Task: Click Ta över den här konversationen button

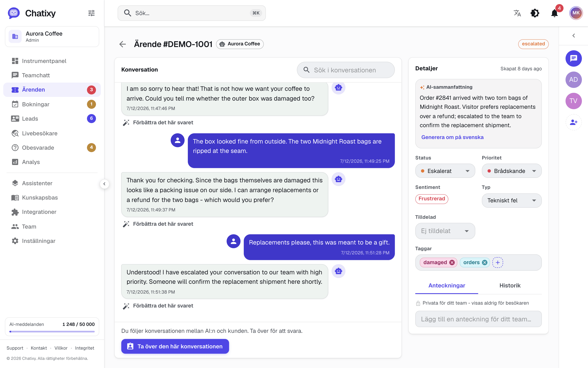Action: (175, 346)
